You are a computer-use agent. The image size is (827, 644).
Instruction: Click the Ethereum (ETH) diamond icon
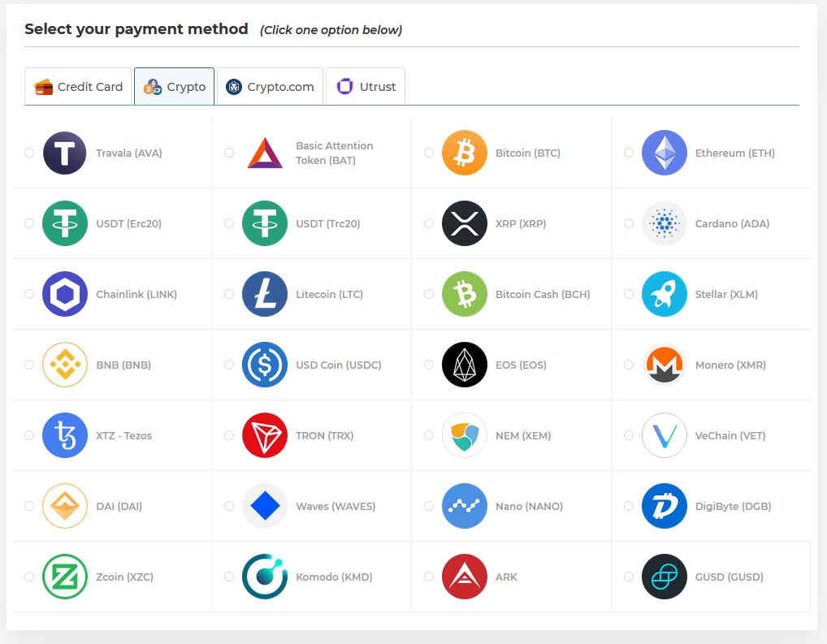click(x=665, y=153)
